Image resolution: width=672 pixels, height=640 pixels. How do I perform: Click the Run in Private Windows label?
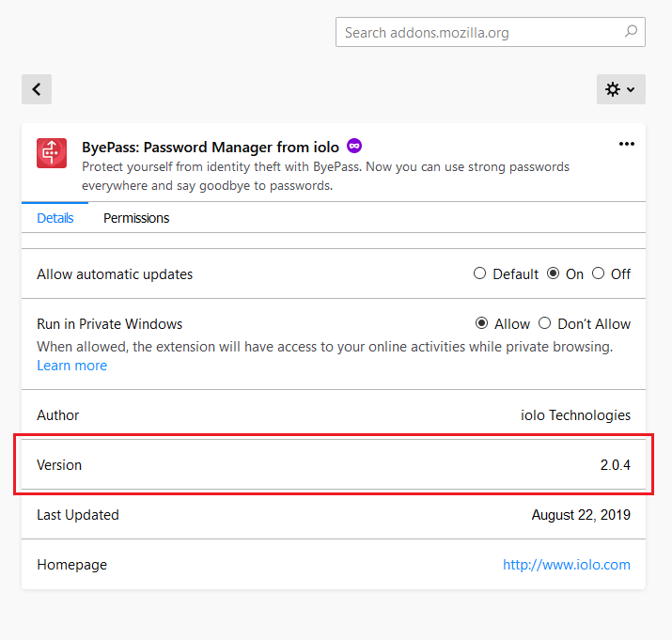109,324
